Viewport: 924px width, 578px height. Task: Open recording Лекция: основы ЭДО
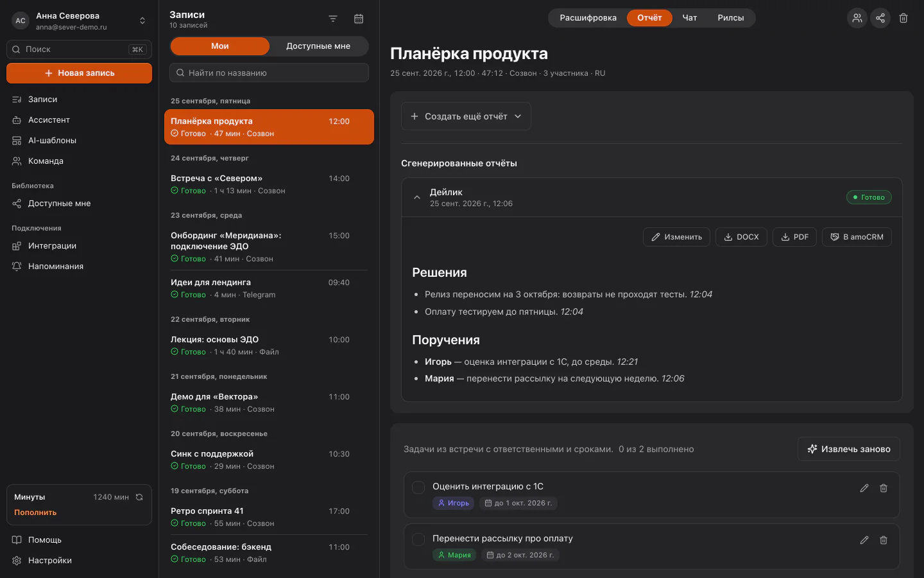[x=269, y=346]
